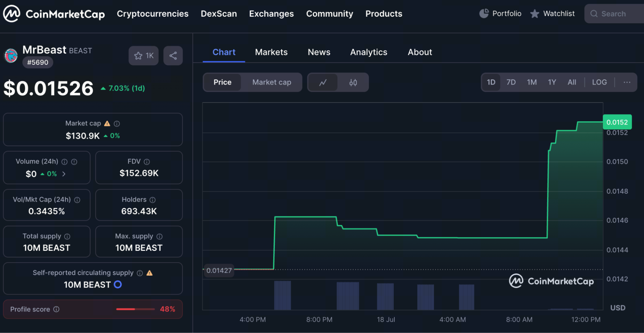Image resolution: width=644 pixels, height=333 pixels.
Task: Click first info icon beside Volume (24h)
Action: pyautogui.click(x=64, y=162)
